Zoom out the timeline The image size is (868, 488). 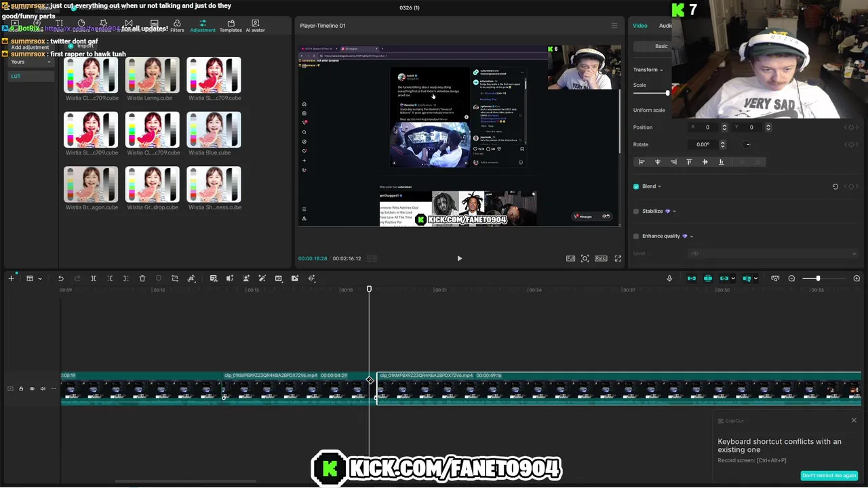point(792,279)
